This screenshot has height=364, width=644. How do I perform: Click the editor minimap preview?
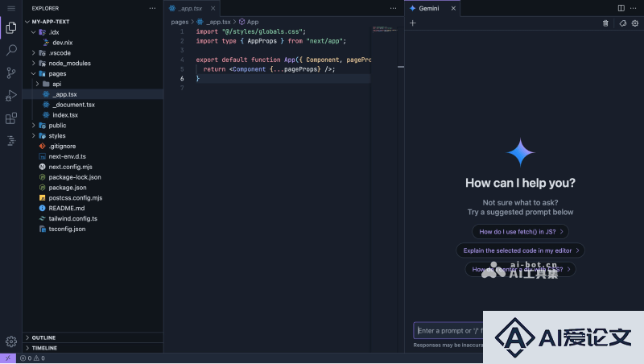[385, 30]
